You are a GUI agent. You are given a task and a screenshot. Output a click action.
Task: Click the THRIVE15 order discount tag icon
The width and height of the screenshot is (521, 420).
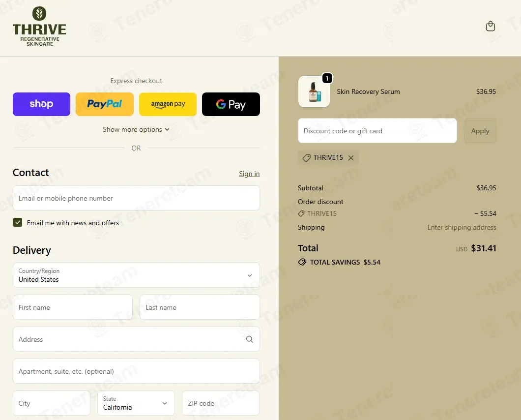tap(301, 213)
